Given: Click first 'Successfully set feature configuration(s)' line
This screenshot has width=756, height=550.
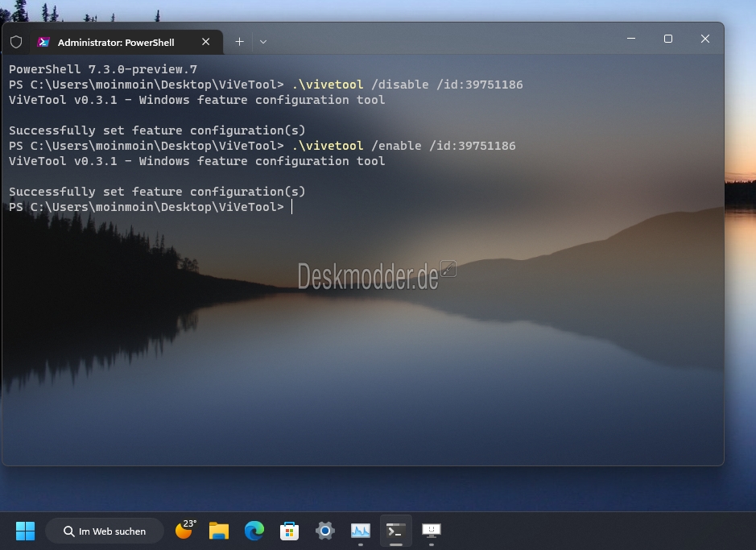Looking at the screenshot, I should point(157,130).
